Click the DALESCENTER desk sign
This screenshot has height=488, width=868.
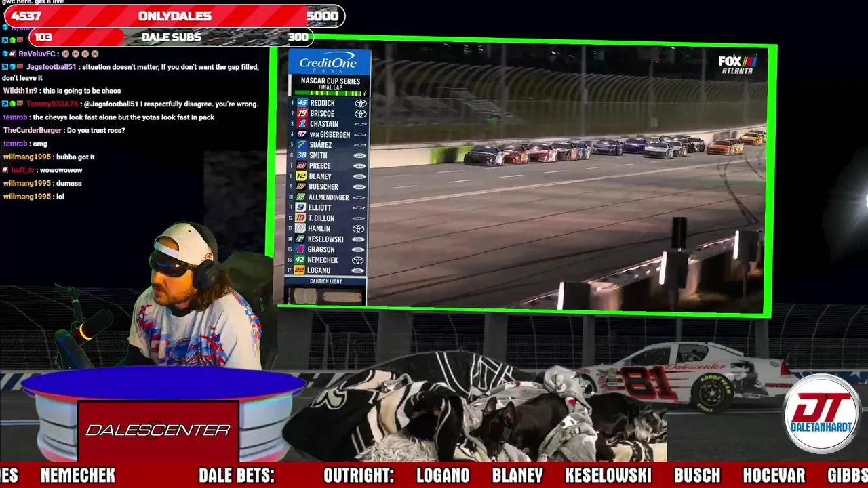(158, 431)
